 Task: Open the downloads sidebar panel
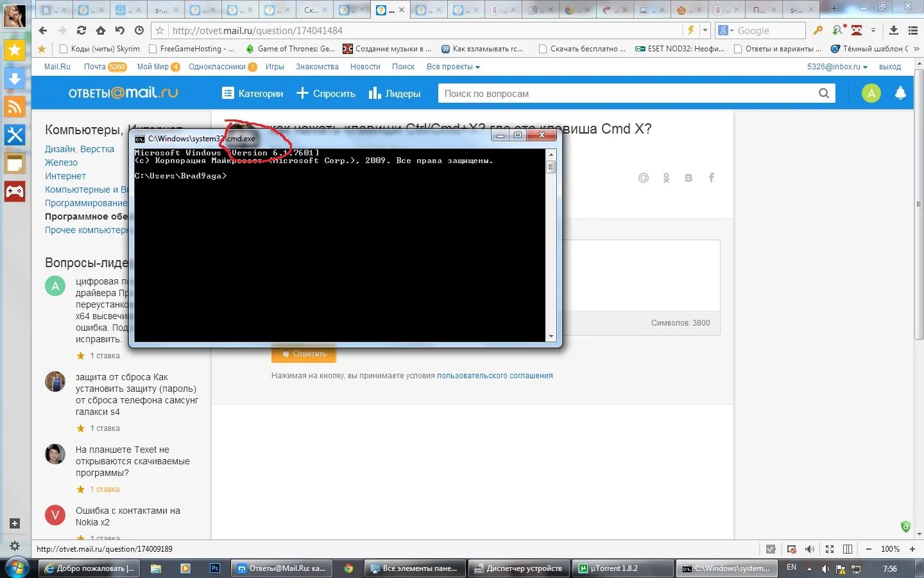[15, 78]
